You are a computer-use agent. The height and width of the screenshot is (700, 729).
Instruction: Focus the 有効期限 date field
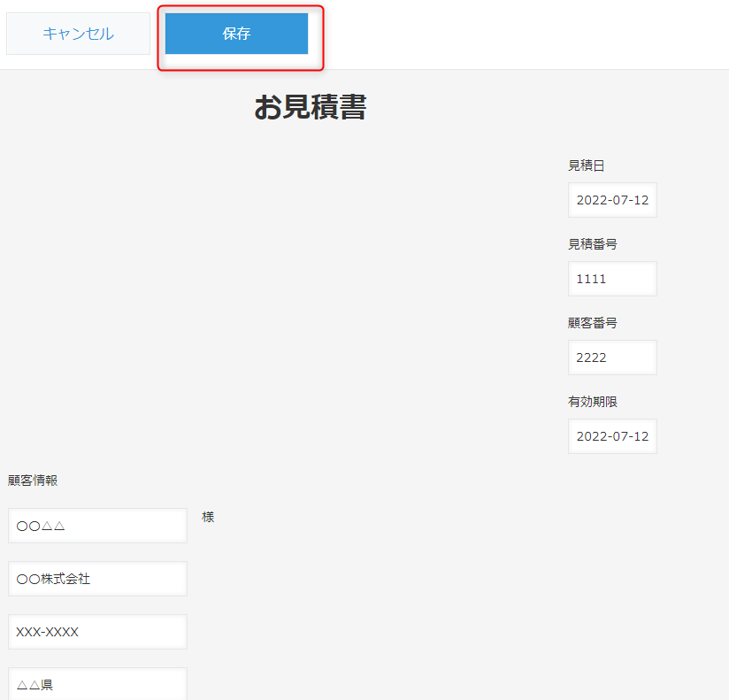coord(612,436)
